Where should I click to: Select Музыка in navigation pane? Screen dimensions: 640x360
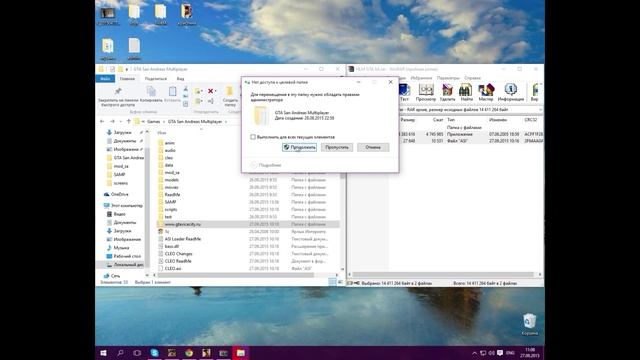tap(118, 248)
